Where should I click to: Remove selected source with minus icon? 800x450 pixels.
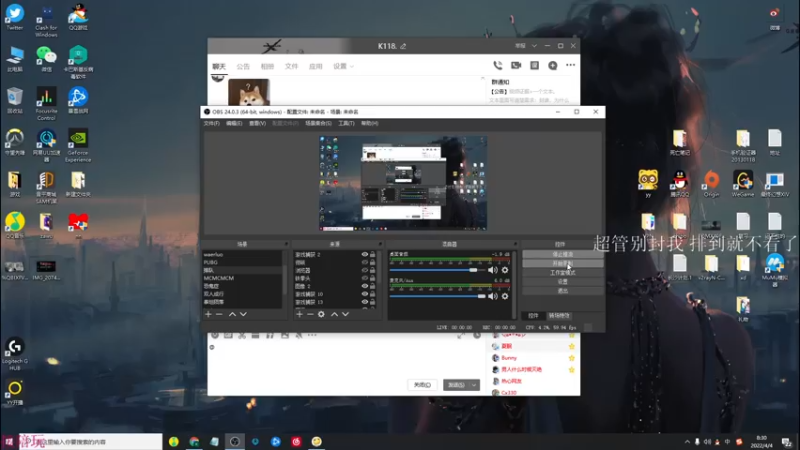[310, 314]
